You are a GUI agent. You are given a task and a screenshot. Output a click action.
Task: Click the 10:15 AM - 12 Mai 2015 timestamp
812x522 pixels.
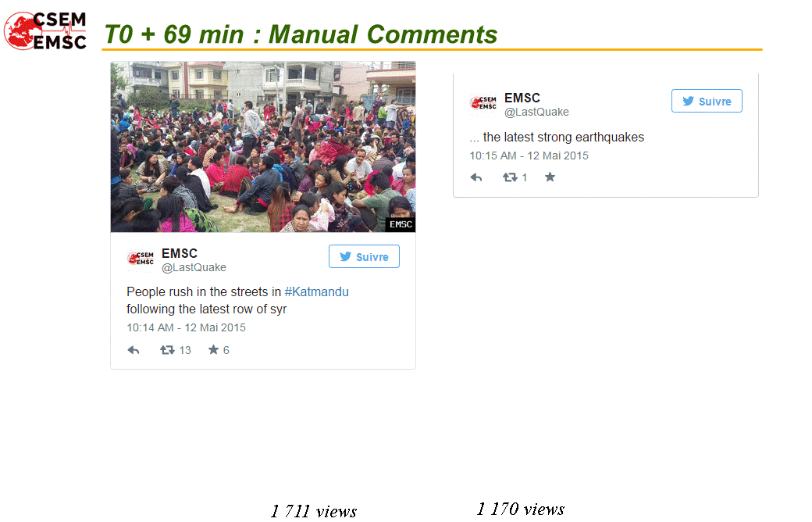pyautogui.click(x=529, y=156)
